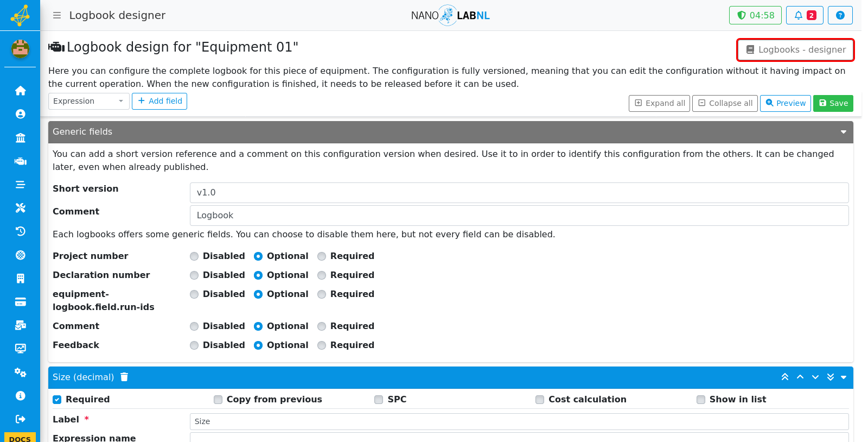Screen dimensions: 868x442
Task: Click the Short version input field
Action: [519, 193]
